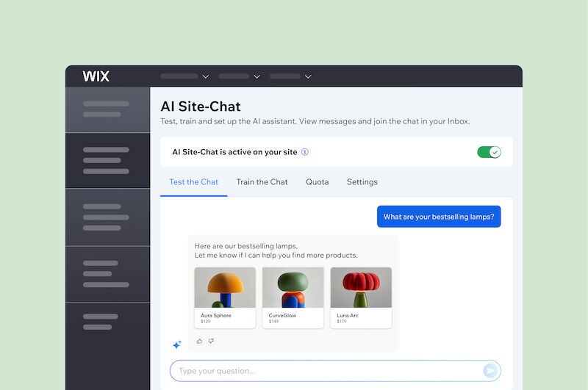588x390 pixels.
Task: View the Luna Arc lamp product card
Action: [361, 297]
